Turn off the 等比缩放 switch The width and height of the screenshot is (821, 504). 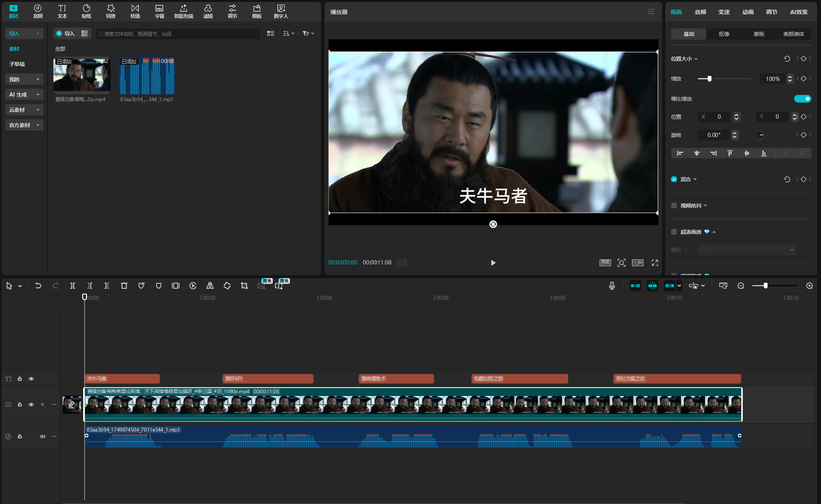point(802,99)
